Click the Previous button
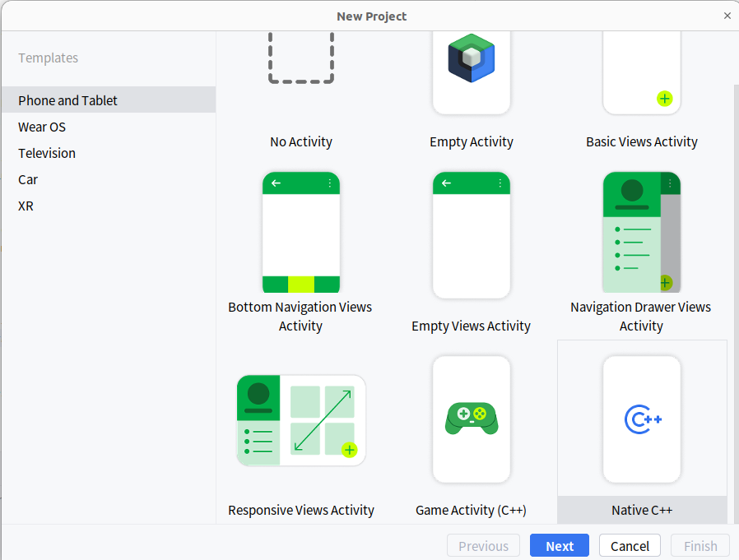Viewport: 739px width, 560px height. coord(483,545)
